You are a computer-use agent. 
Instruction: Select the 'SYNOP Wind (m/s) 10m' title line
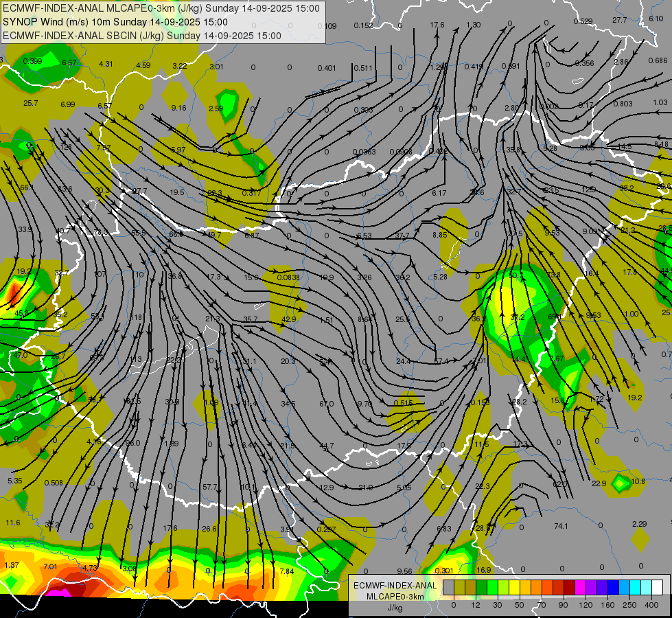[115, 22]
